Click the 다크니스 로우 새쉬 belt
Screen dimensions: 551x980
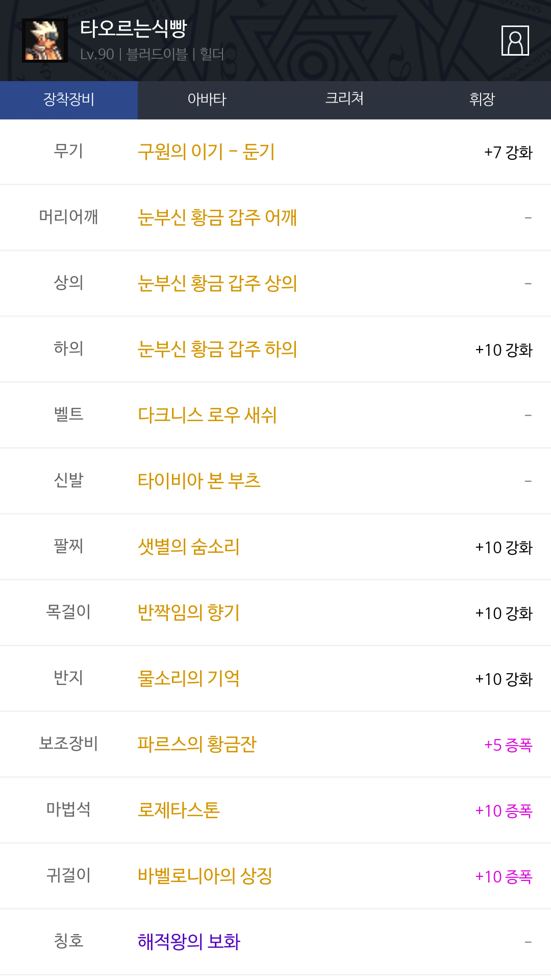207,415
